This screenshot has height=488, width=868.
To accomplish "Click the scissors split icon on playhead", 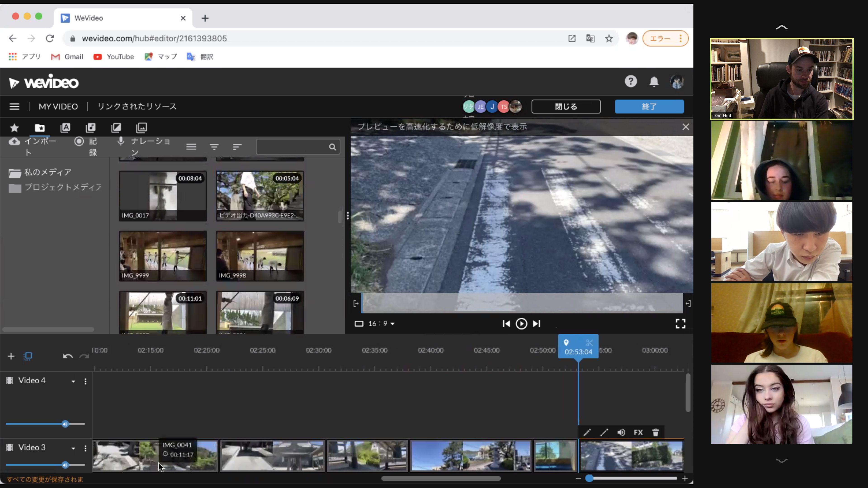I will [x=589, y=343].
